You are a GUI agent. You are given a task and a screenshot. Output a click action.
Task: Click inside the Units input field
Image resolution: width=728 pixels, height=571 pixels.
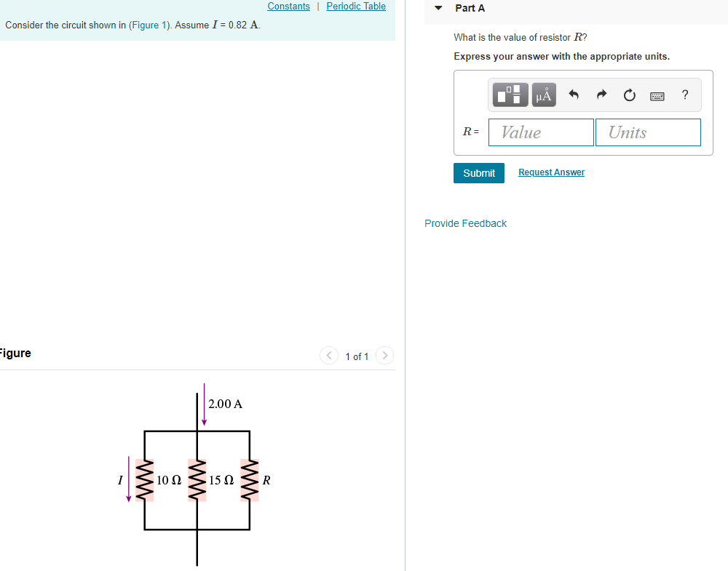pos(648,132)
